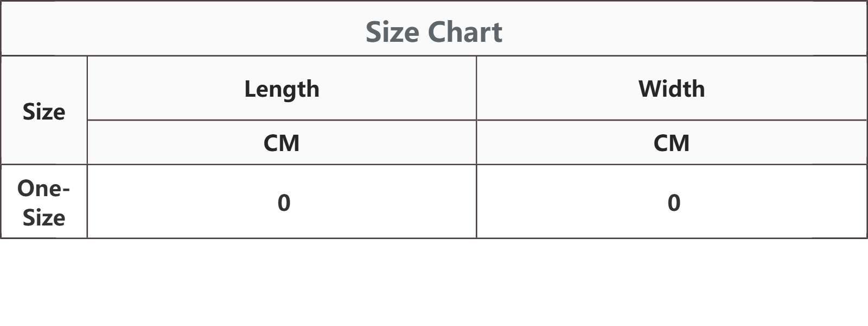Click the line separating Width from its CM unit

[672, 120]
